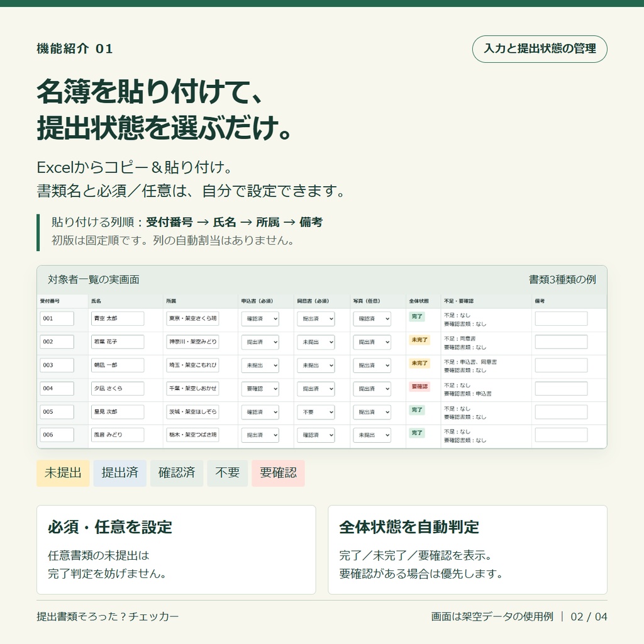Click receipt number field 005
The width and height of the screenshot is (644, 644).
tap(57, 411)
